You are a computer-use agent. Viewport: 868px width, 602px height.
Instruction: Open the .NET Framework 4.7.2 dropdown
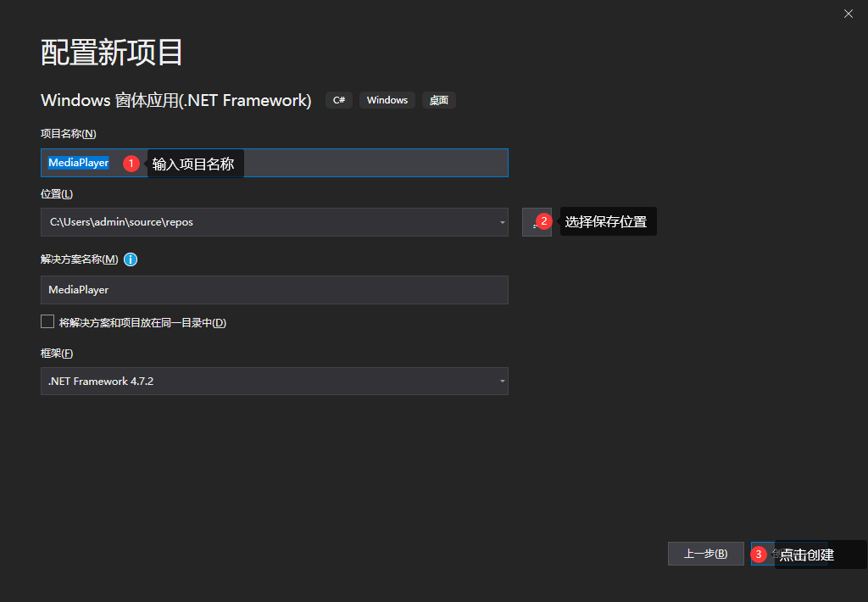(x=274, y=382)
